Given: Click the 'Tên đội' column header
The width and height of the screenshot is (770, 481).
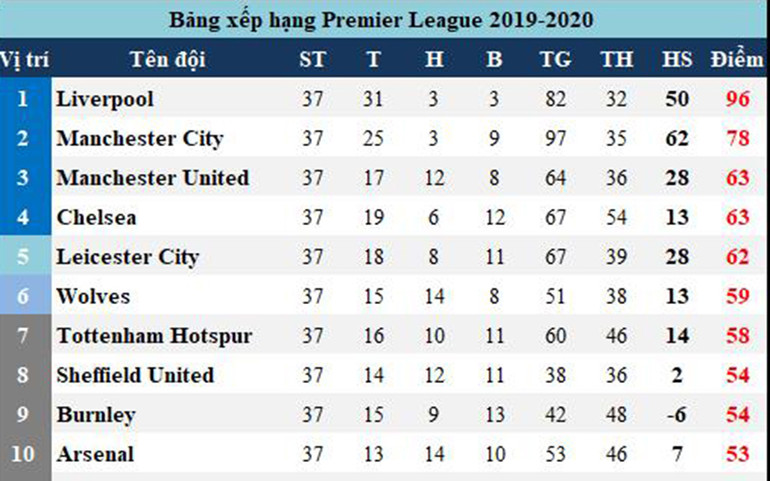Looking at the screenshot, I should coord(167,59).
